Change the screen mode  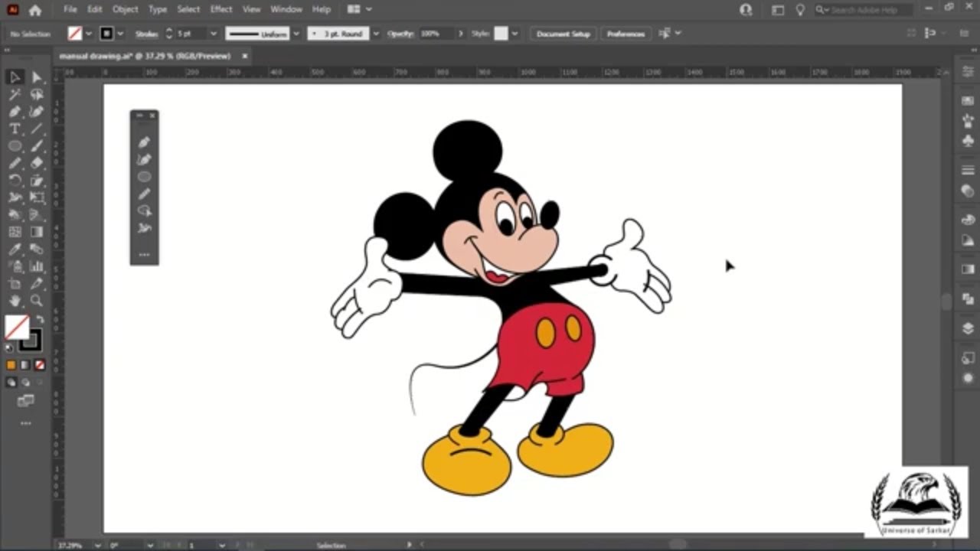tap(25, 400)
